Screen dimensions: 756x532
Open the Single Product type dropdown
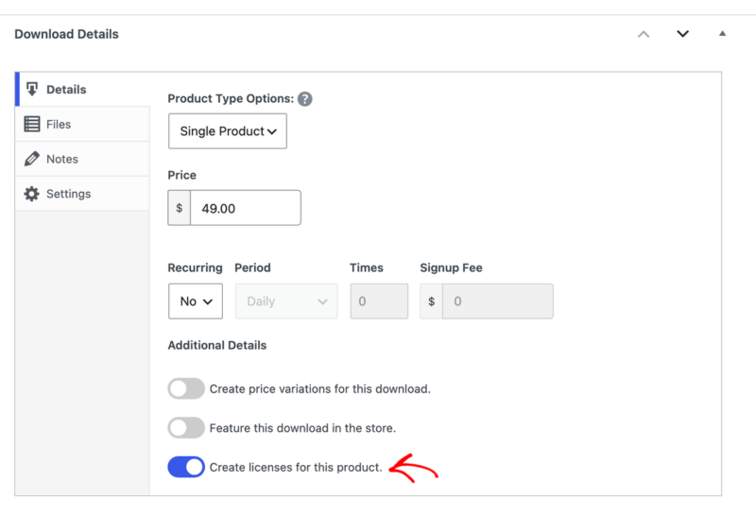pyautogui.click(x=228, y=131)
